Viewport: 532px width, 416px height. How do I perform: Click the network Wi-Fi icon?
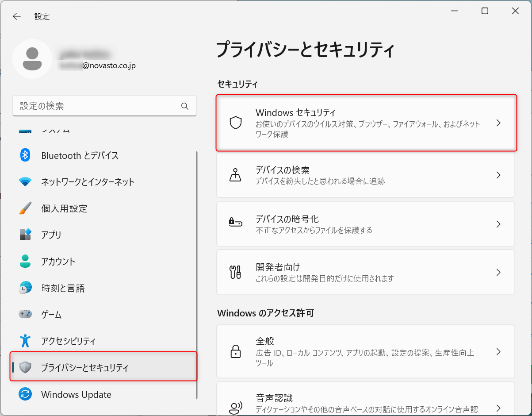25,182
